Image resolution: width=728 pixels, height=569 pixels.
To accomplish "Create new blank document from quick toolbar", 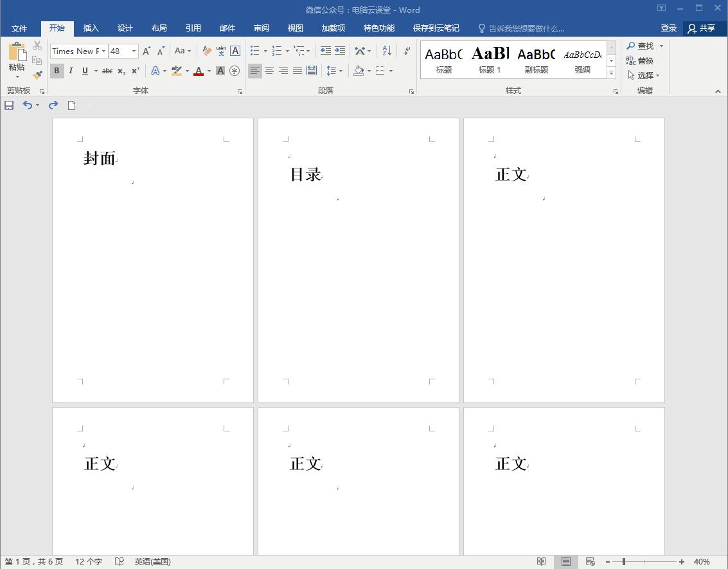I will coord(71,105).
